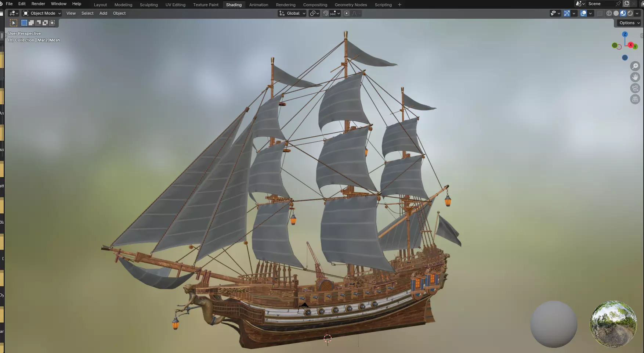Open the viewport Object menu
This screenshot has width=644, height=353.
pos(119,13)
